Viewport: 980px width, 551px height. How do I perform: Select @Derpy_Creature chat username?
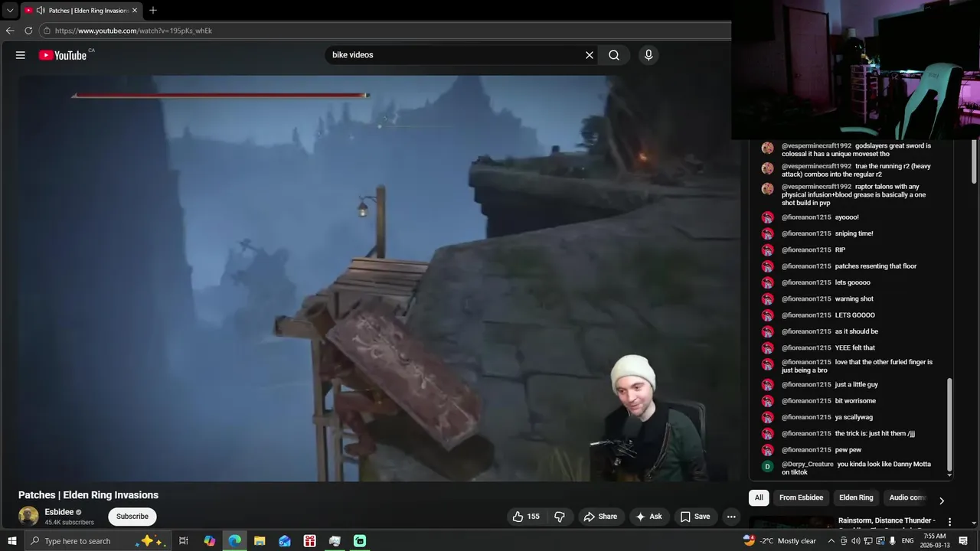click(x=807, y=464)
